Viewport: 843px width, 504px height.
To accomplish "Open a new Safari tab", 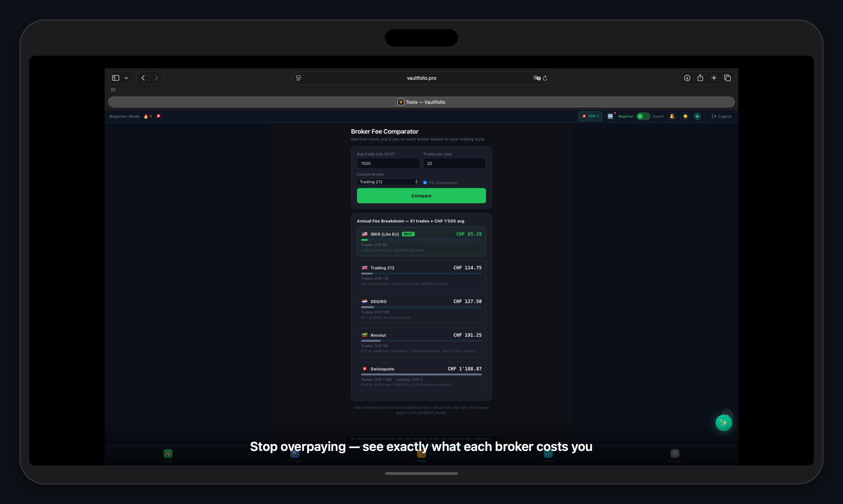I will pos(714,78).
